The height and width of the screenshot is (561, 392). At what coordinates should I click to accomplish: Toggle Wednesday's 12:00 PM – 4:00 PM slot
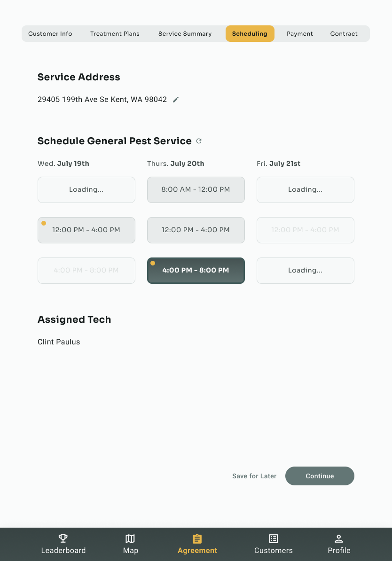point(86,230)
